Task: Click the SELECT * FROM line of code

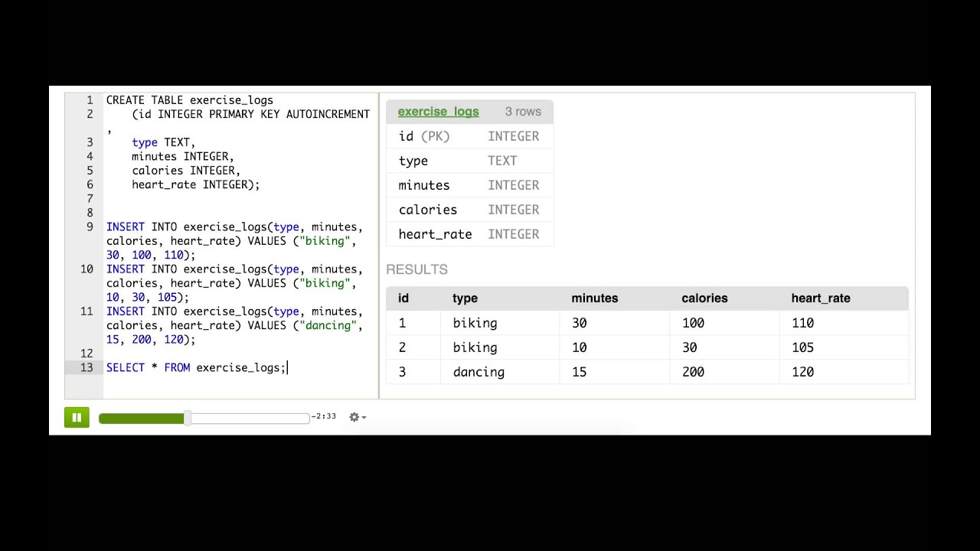Action: pos(195,368)
